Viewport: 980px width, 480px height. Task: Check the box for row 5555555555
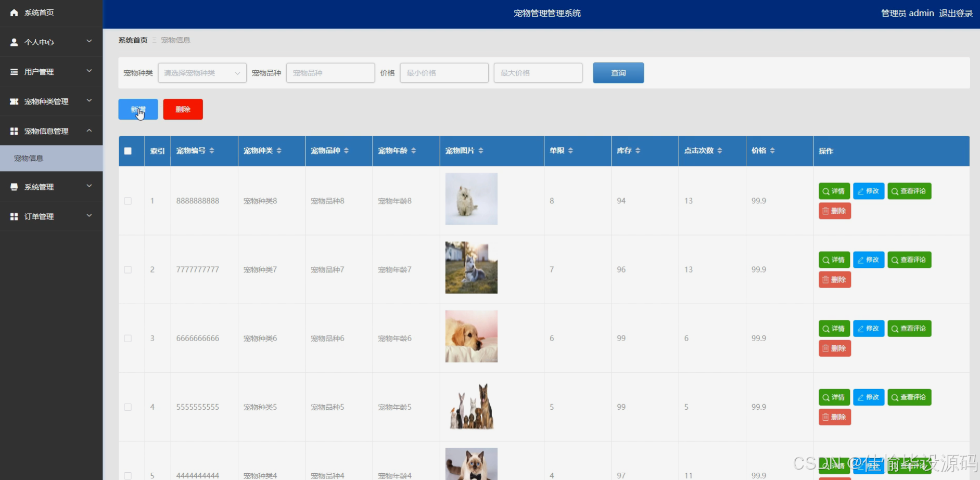pyautogui.click(x=128, y=407)
